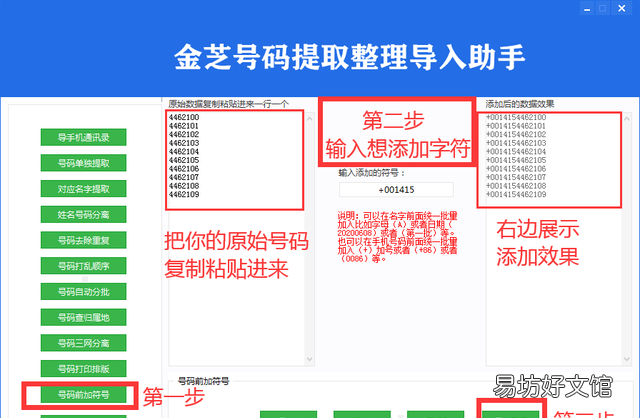Screen dimensions: 640x418
Task: Open the 导手机通讯录 function
Action: pyautogui.click(x=83, y=138)
